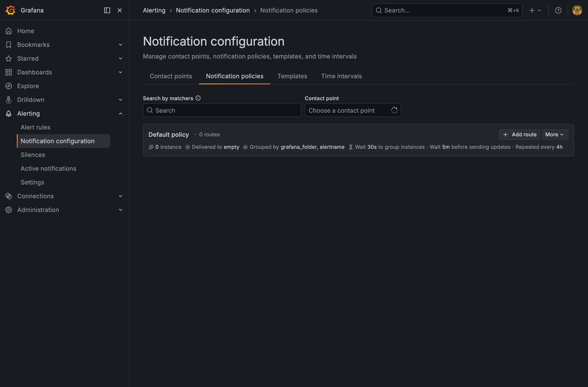Click the instance icon in Default policy

pos(151,147)
